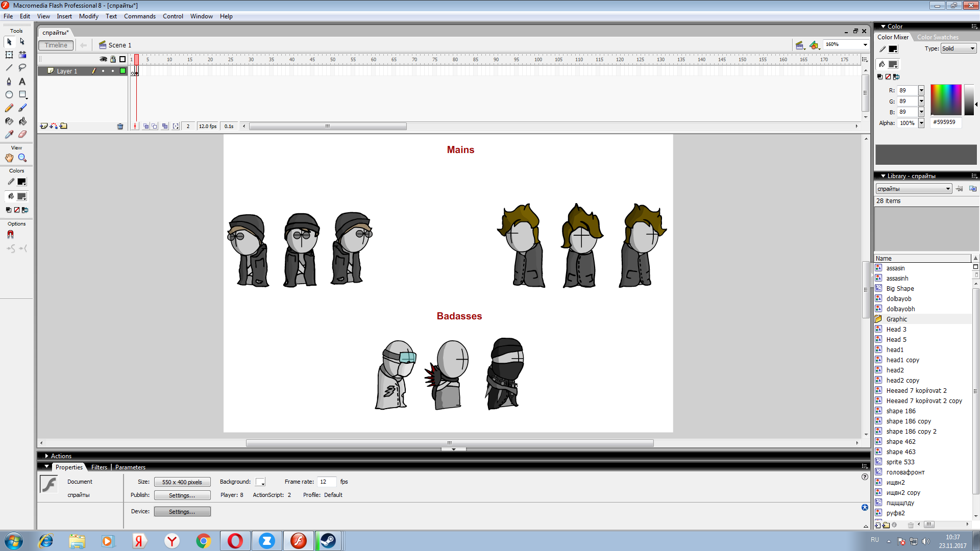Select the Zoom magnifier tool
This screenshot has height=551, width=980.
coord(22,158)
